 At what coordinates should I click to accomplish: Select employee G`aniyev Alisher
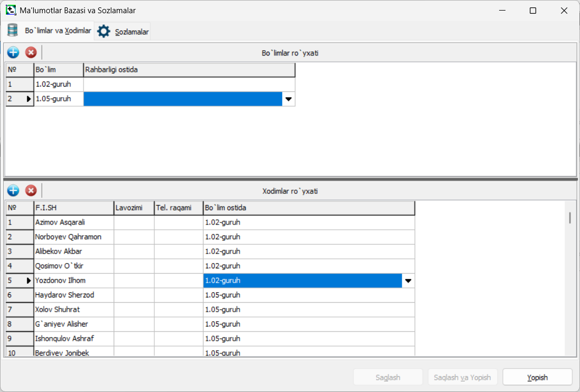click(74, 324)
